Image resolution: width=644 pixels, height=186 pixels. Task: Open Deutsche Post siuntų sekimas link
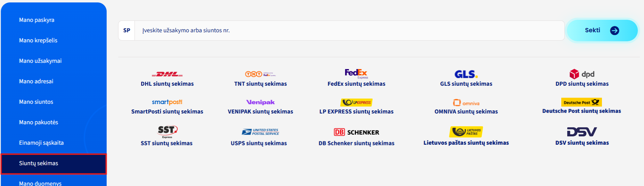(581, 111)
